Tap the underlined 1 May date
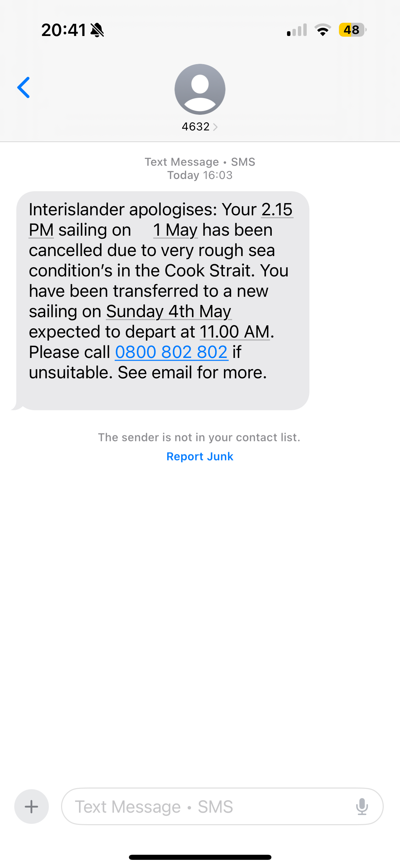The image size is (400, 868). tap(175, 230)
